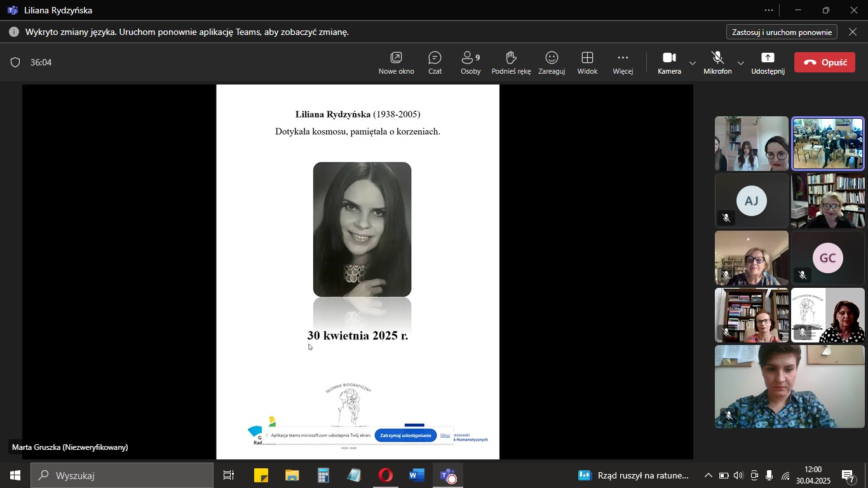This screenshot has width=868, height=488.
Task: Toggle the Kamera on or off
Action: [669, 62]
